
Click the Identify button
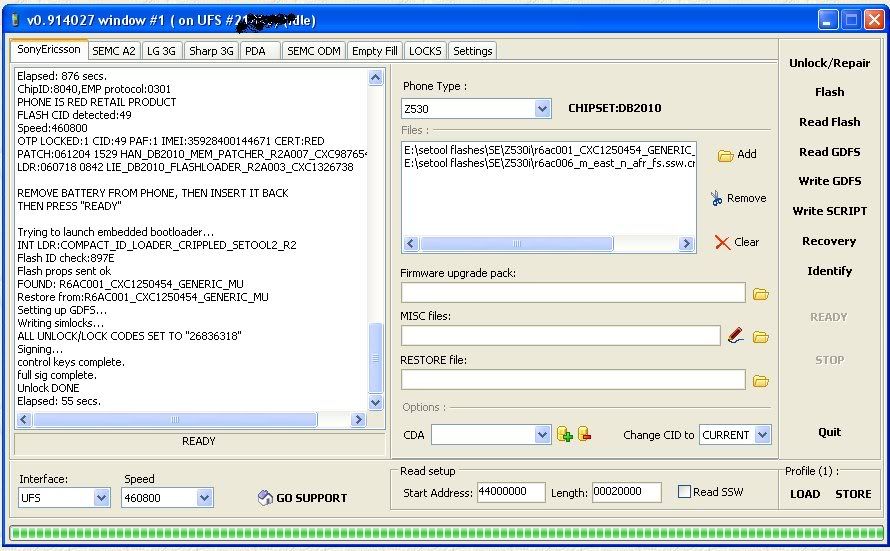829,271
